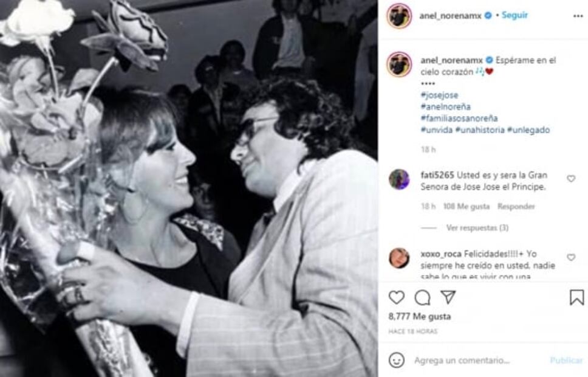Open the emoji picker smiley icon
Screen dimensions: 588x377
[x=396, y=360]
